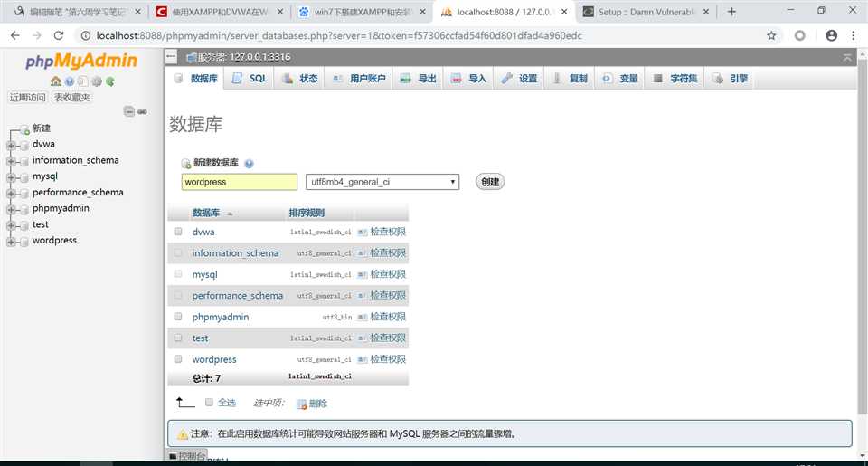
Task: Check the test database checkbox
Action: click(178, 338)
